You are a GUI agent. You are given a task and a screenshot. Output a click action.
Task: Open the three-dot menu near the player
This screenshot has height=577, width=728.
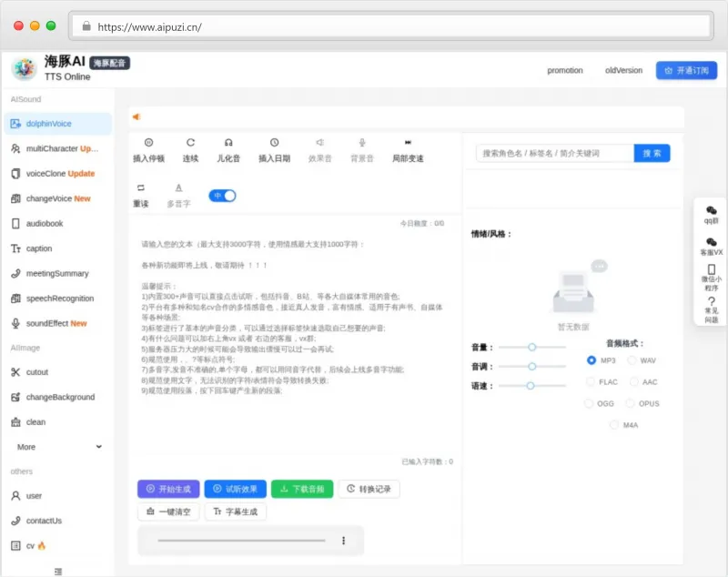pos(342,540)
